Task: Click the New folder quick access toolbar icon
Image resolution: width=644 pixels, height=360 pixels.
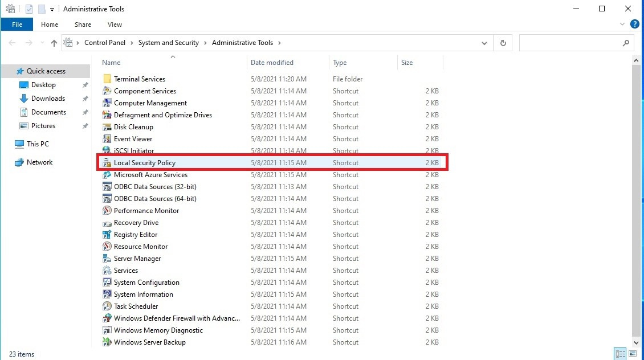Action: [42, 9]
